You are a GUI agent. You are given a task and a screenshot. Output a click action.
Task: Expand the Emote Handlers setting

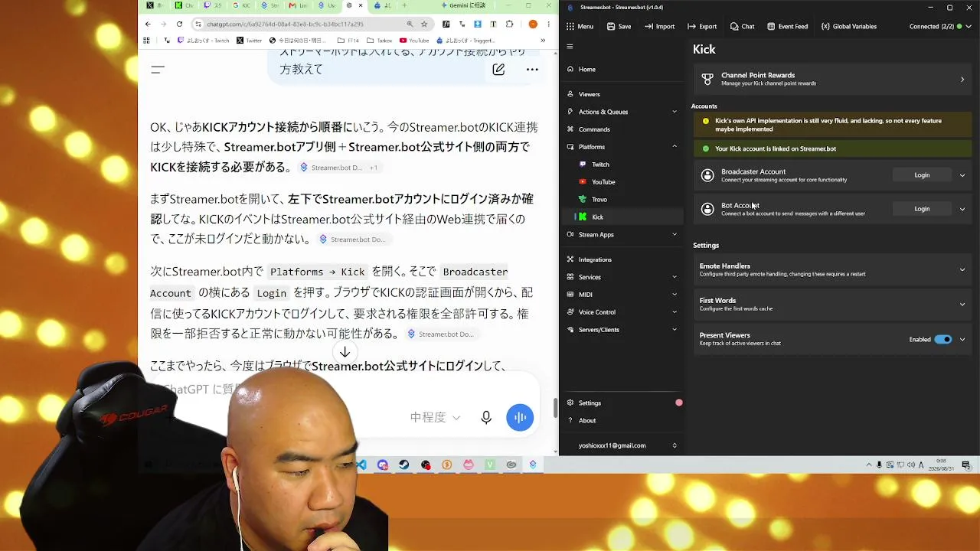click(x=833, y=269)
